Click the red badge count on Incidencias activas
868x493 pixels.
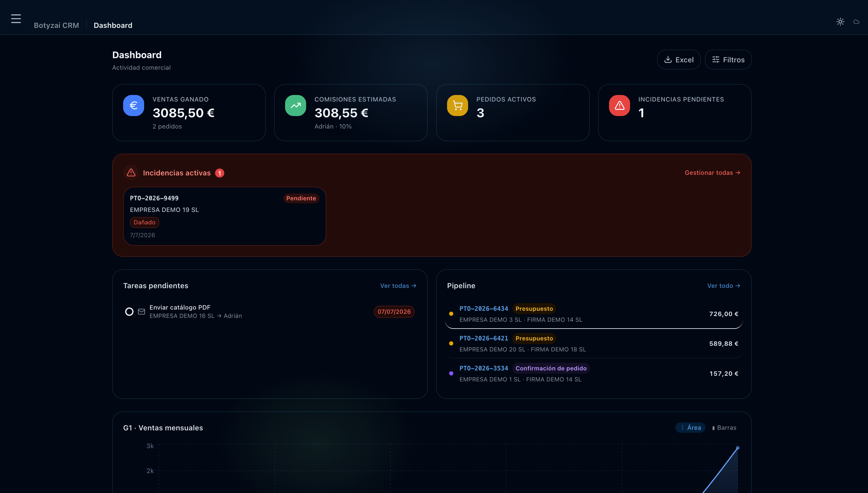220,173
